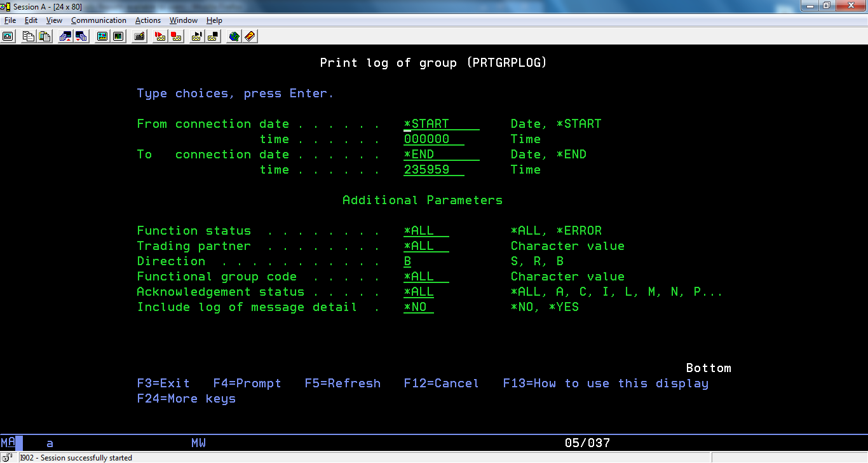Click the 'Date, *START' hint text
This screenshot has height=463, width=868.
556,124
